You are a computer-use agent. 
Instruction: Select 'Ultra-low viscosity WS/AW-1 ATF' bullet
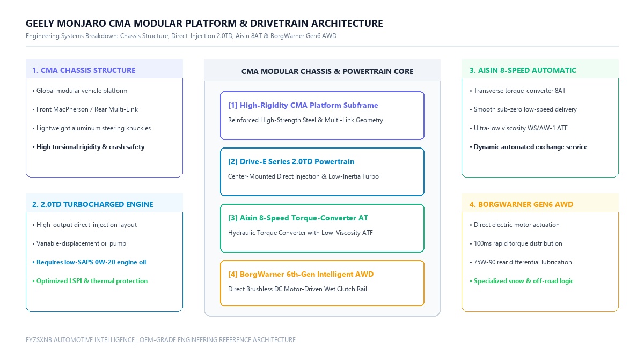coord(520,128)
